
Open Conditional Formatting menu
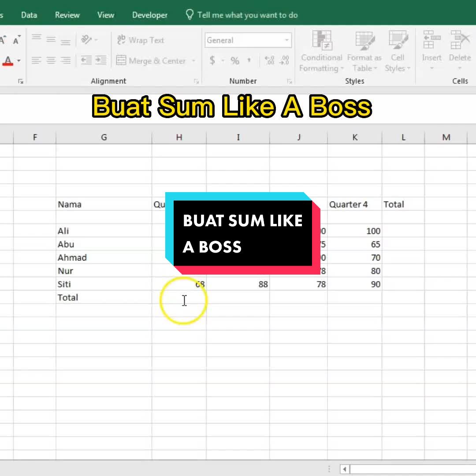coord(321,51)
